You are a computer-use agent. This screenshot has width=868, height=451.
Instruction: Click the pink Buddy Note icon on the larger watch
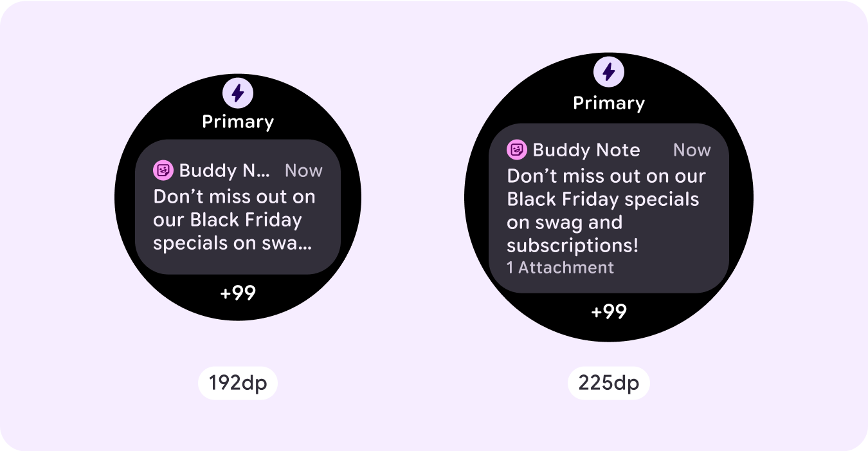(x=517, y=150)
